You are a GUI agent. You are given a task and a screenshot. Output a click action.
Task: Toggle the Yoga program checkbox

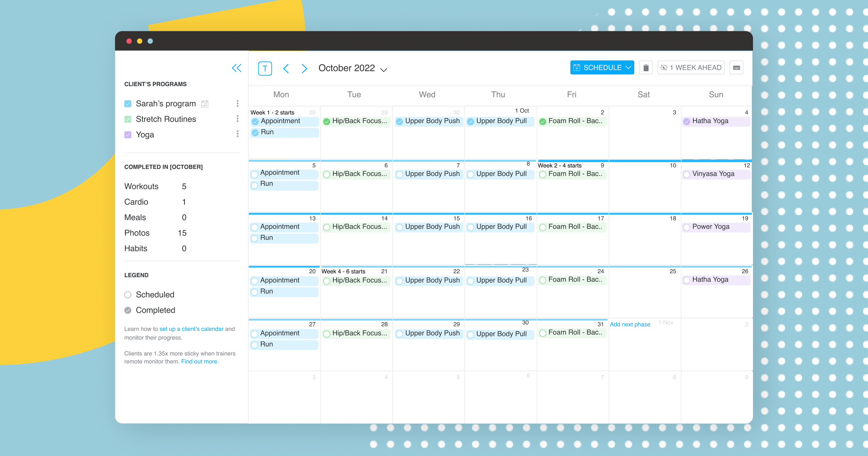tap(128, 134)
